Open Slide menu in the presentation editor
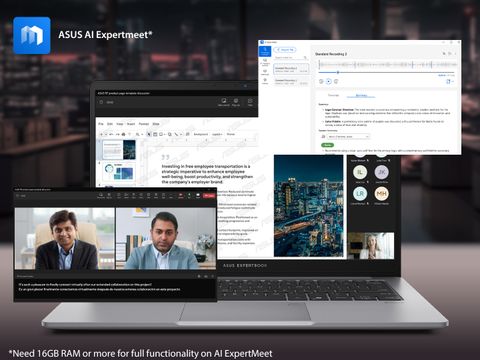This screenshot has width=480, height=360. (x=156, y=124)
